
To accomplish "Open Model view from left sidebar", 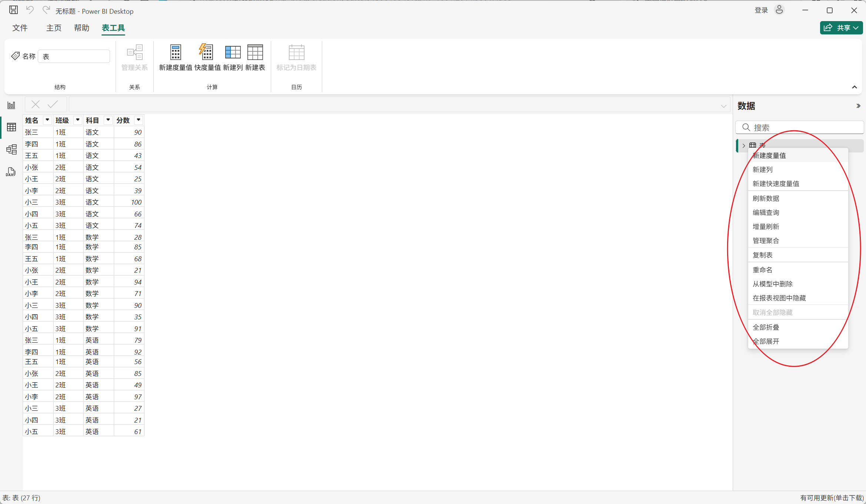I will [x=11, y=149].
